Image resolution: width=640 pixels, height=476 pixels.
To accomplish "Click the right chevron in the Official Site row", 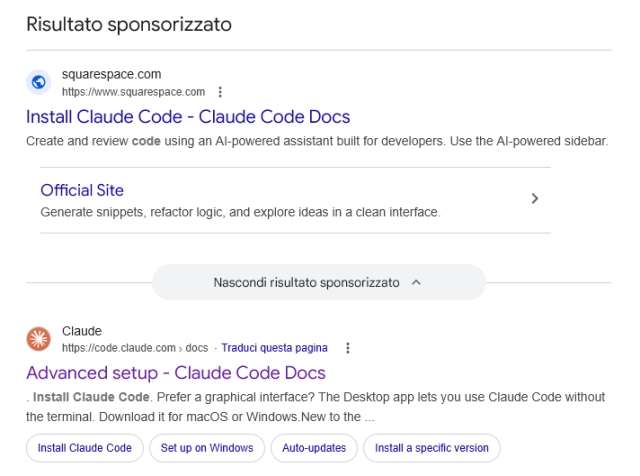I will pyautogui.click(x=535, y=198).
